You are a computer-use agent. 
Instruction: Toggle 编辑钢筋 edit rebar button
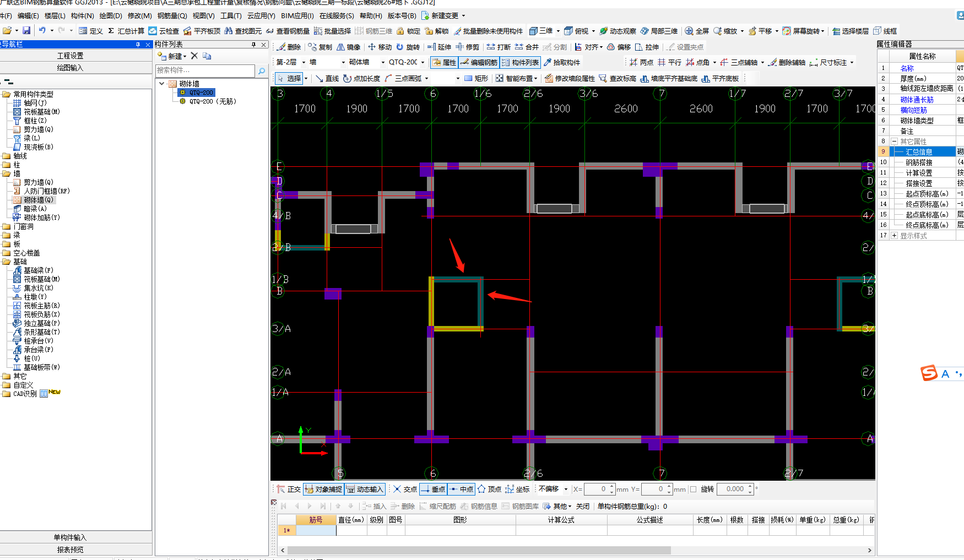[479, 62]
